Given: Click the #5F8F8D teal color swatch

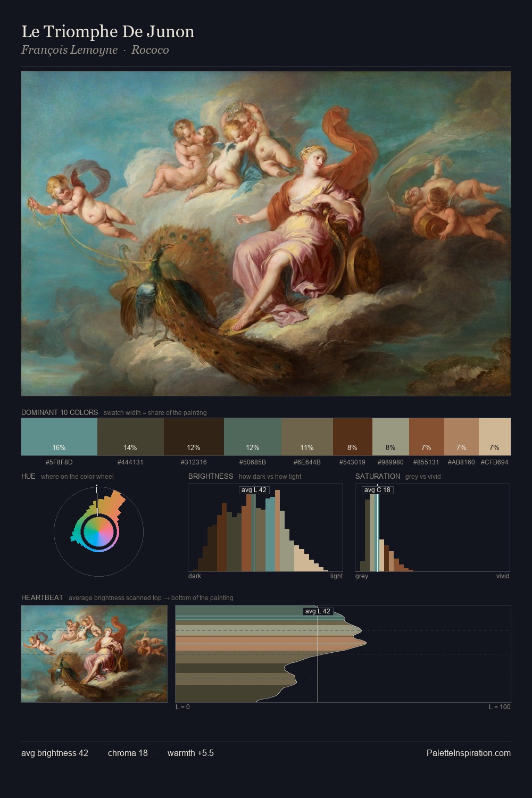Looking at the screenshot, I should 59,437.
